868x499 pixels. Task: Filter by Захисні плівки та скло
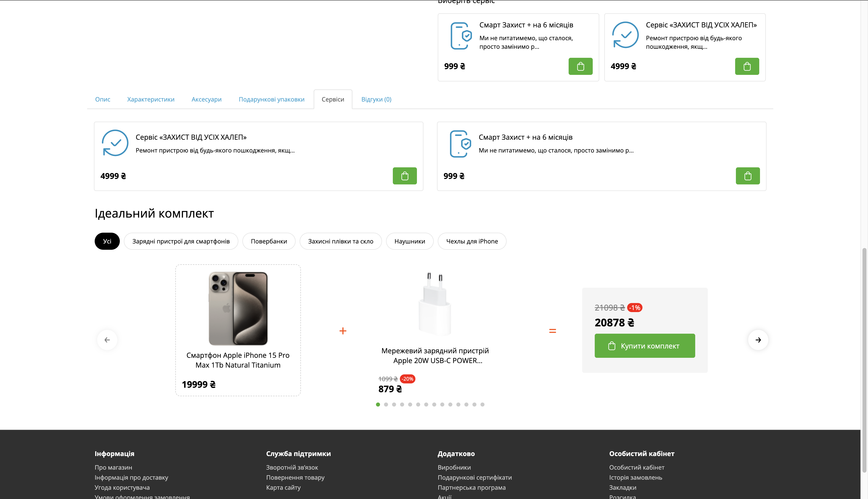click(x=341, y=241)
